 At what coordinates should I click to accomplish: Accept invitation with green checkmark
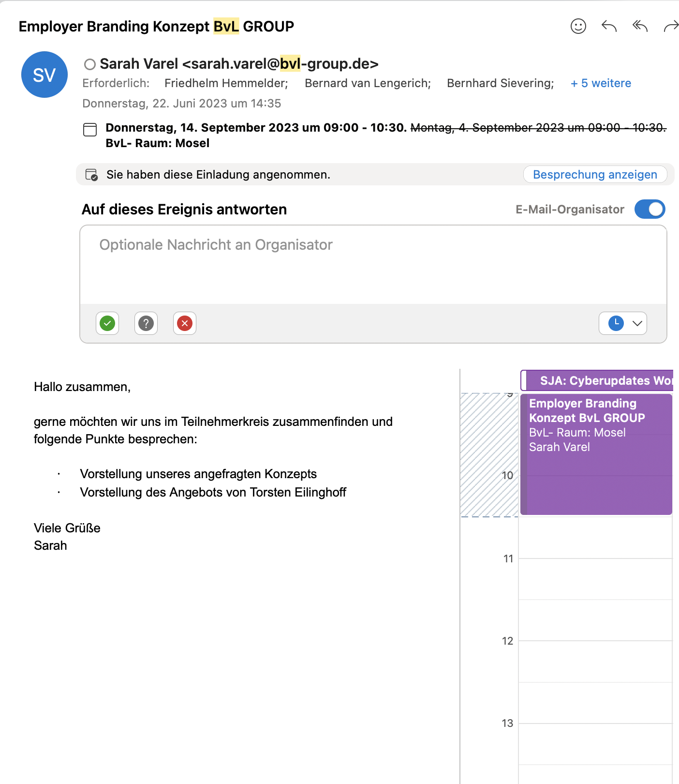(107, 323)
